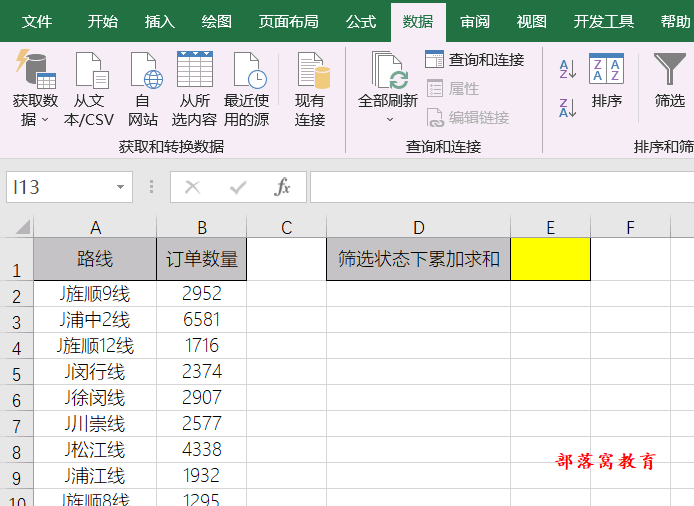Select column A header
This screenshot has height=506, width=694.
tap(95, 228)
